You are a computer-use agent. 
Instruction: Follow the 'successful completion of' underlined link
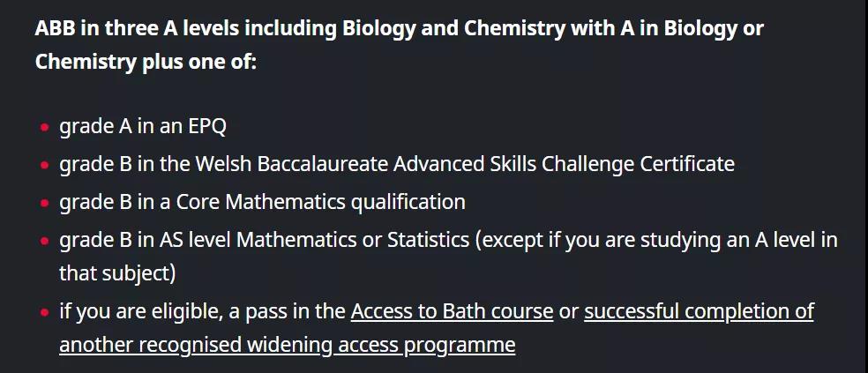pyautogui.click(x=699, y=311)
